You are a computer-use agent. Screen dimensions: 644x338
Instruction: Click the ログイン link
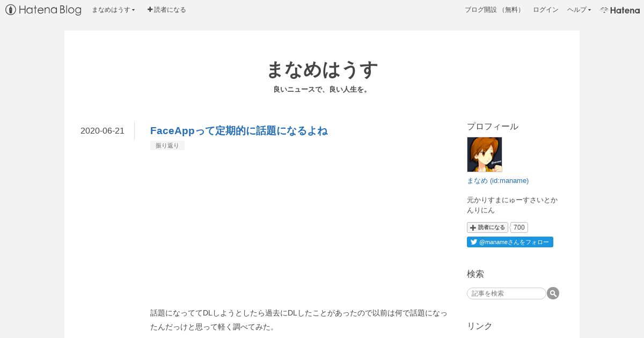(546, 10)
